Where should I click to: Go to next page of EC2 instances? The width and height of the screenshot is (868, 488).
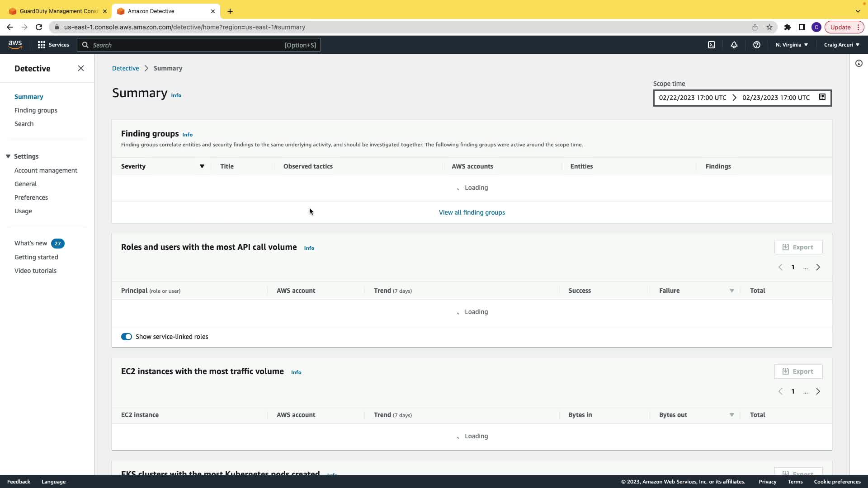click(x=818, y=391)
